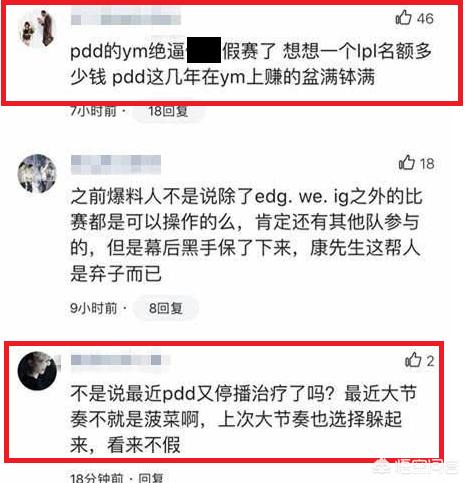
Task: Click the 7小时前 timestamp
Action: [x=93, y=111]
